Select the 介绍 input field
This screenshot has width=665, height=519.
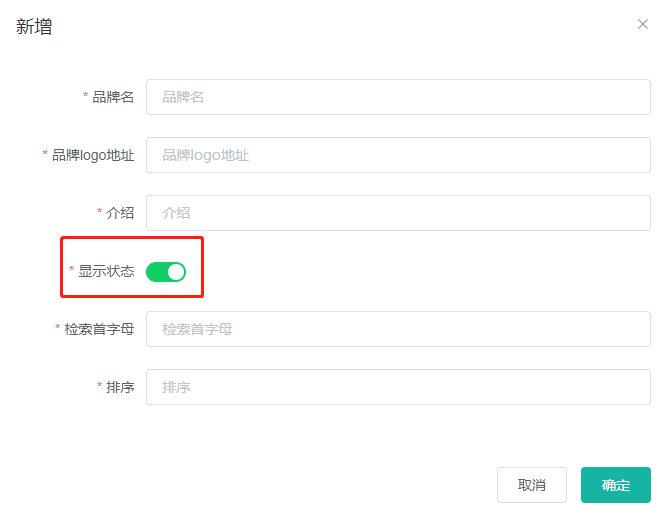tap(398, 213)
